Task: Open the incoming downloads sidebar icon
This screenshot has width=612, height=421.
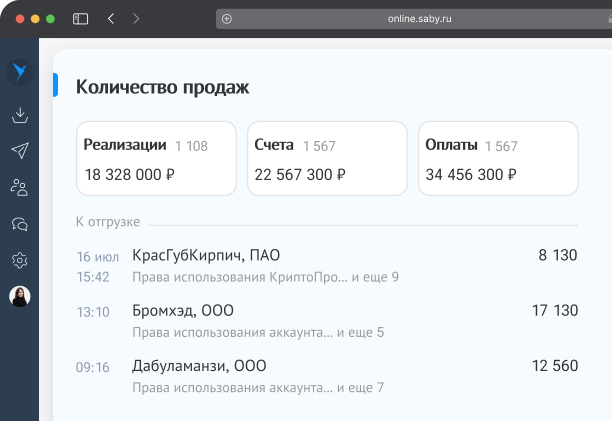Action: click(19, 115)
